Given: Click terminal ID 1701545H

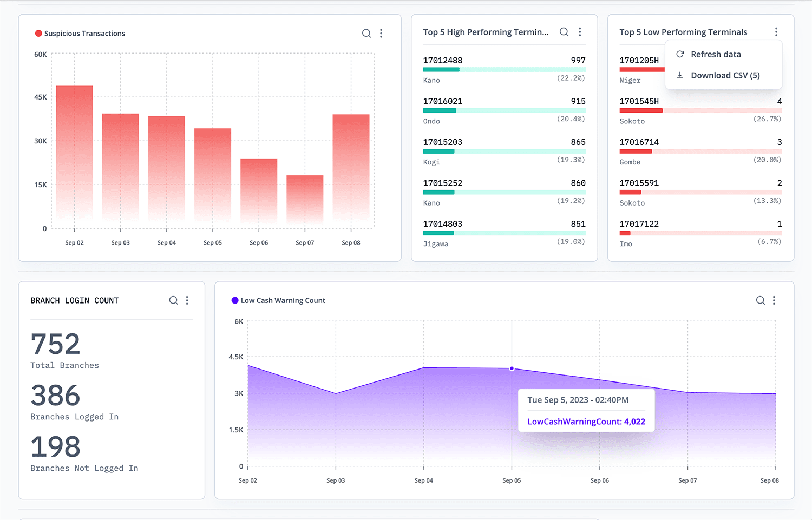Looking at the screenshot, I should [x=639, y=101].
